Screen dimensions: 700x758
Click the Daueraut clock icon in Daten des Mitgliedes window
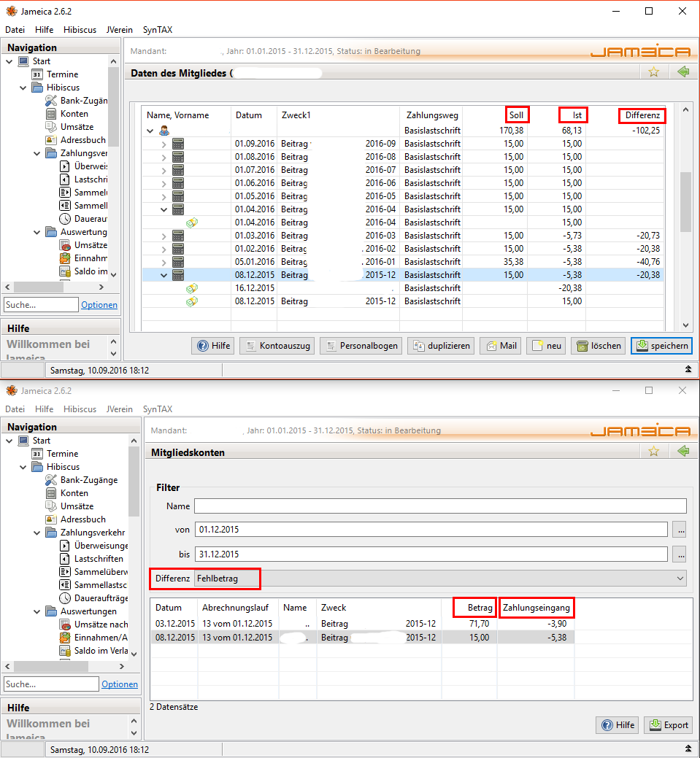click(x=65, y=219)
